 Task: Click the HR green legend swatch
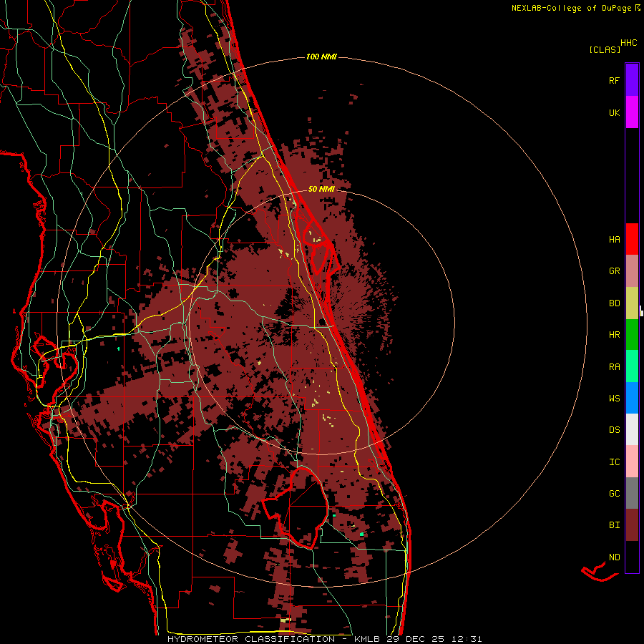click(x=632, y=334)
